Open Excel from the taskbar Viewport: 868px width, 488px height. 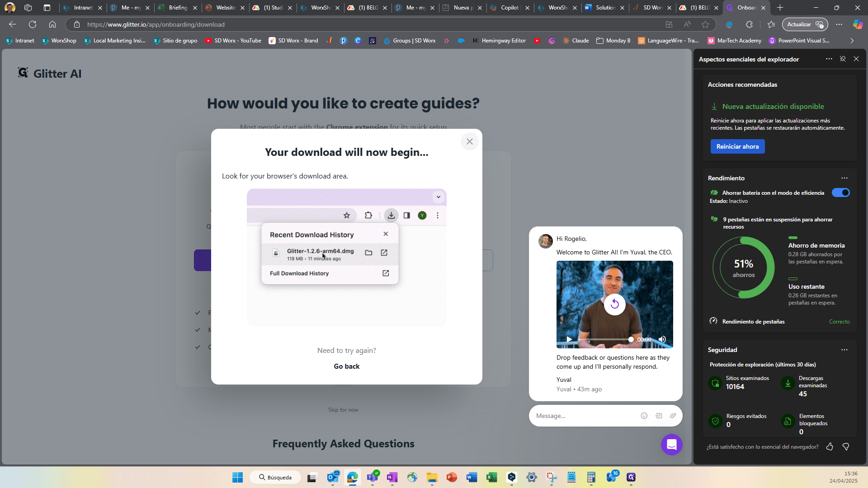(x=491, y=477)
